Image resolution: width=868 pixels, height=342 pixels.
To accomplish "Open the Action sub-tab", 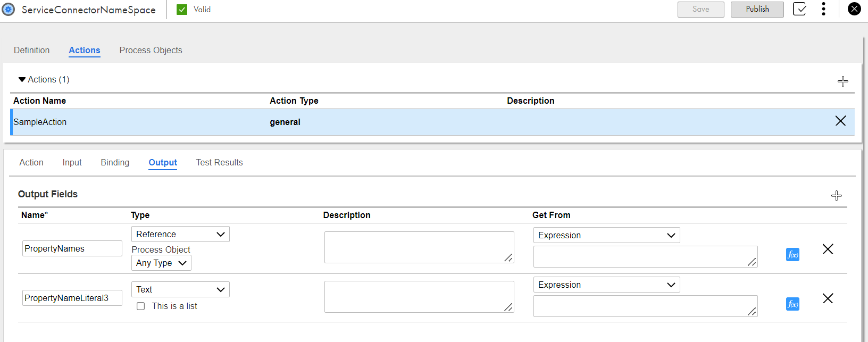I will pos(31,162).
